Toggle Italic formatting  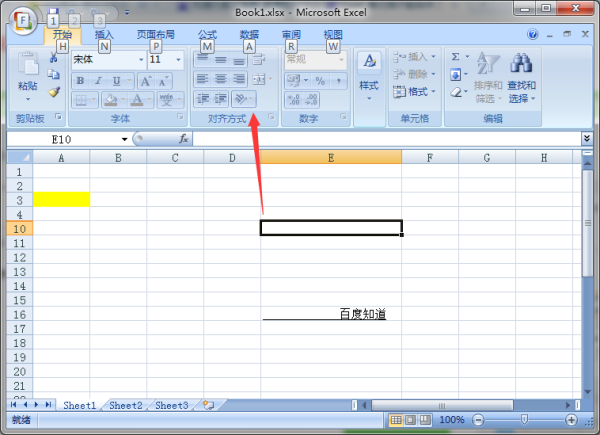pyautogui.click(x=98, y=81)
